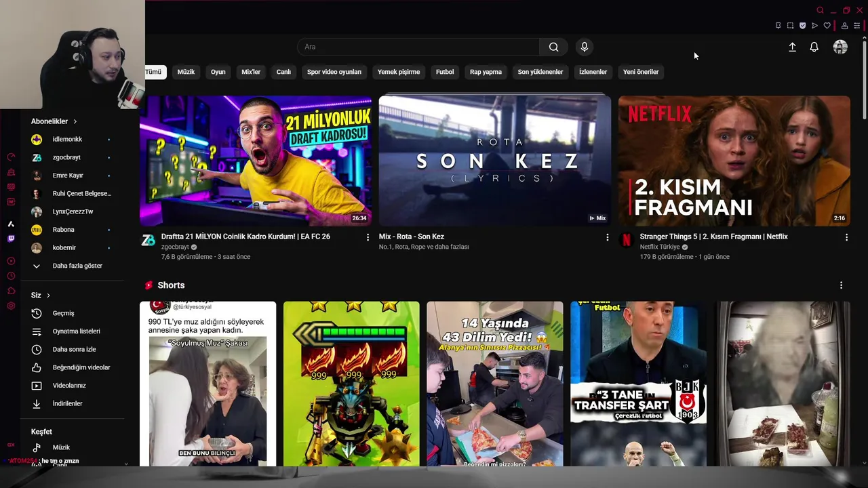Open the upload/create video icon

[792, 47]
